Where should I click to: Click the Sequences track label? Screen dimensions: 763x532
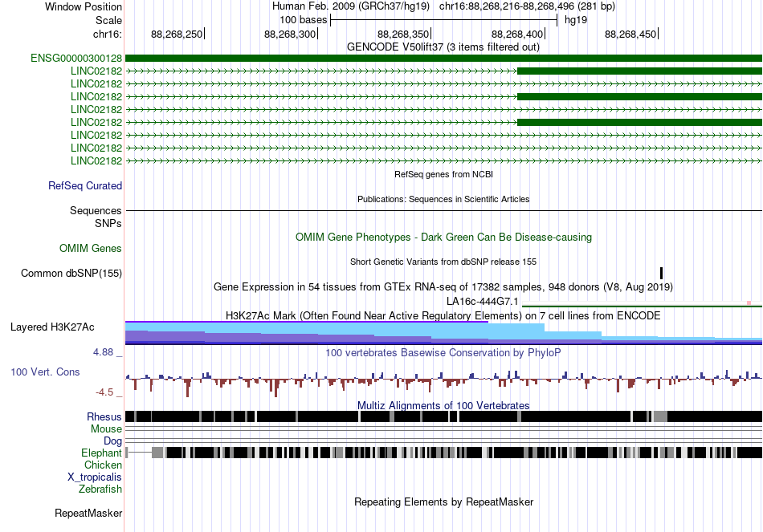tap(96, 210)
